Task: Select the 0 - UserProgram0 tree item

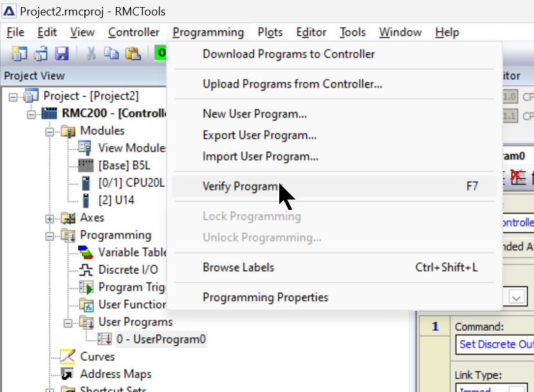Action: pos(161,339)
